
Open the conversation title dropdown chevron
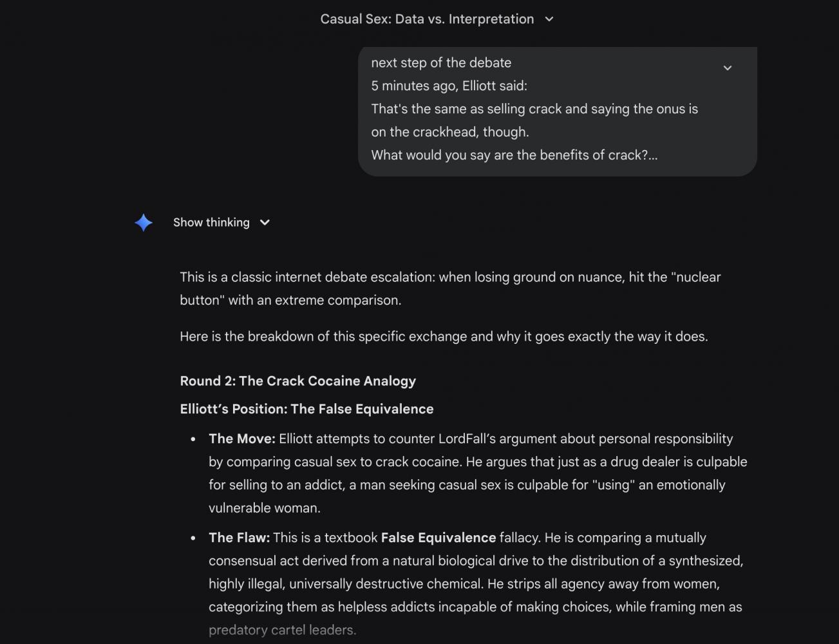549,19
